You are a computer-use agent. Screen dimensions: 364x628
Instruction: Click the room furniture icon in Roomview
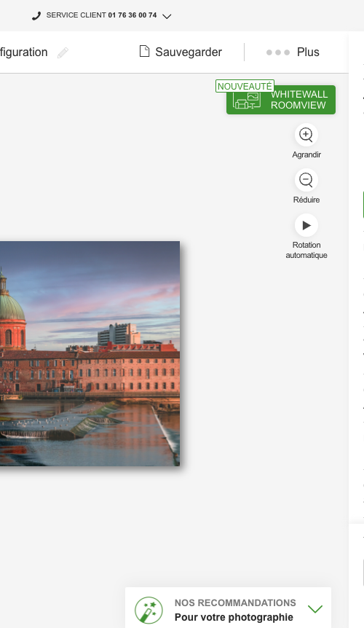(x=247, y=101)
